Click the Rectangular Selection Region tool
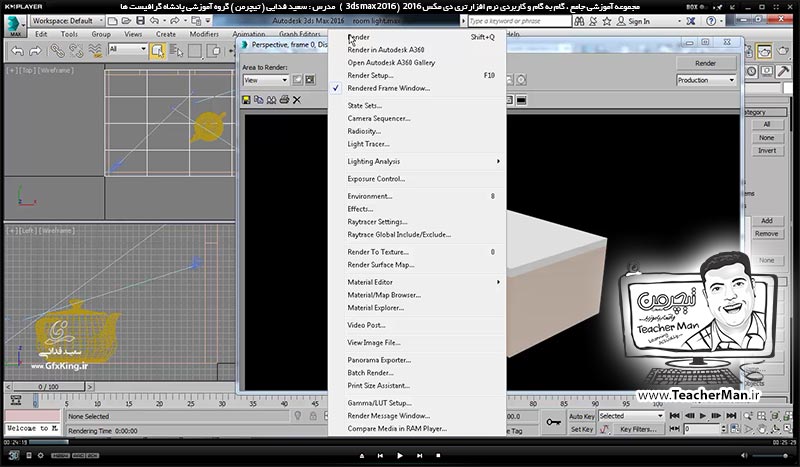Image resolution: width=800 pixels, height=467 pixels. pyautogui.click(x=195, y=51)
